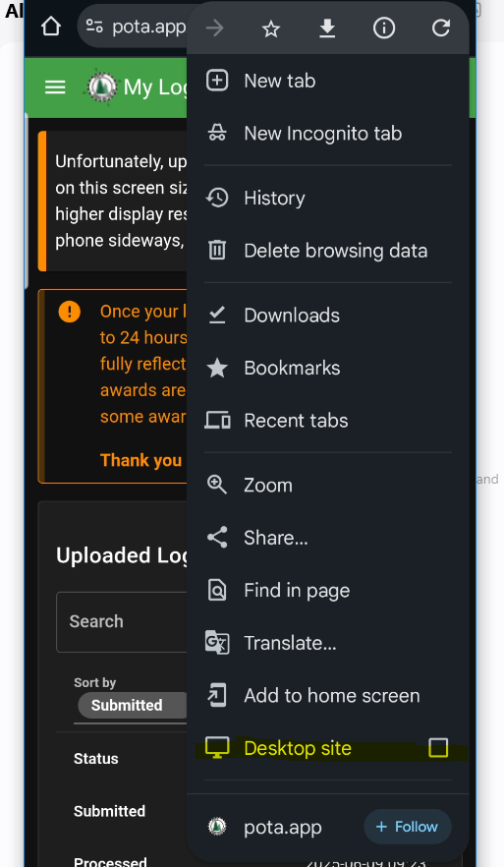Reload the page with the refresh icon
The width and height of the screenshot is (504, 867).
[x=440, y=28]
